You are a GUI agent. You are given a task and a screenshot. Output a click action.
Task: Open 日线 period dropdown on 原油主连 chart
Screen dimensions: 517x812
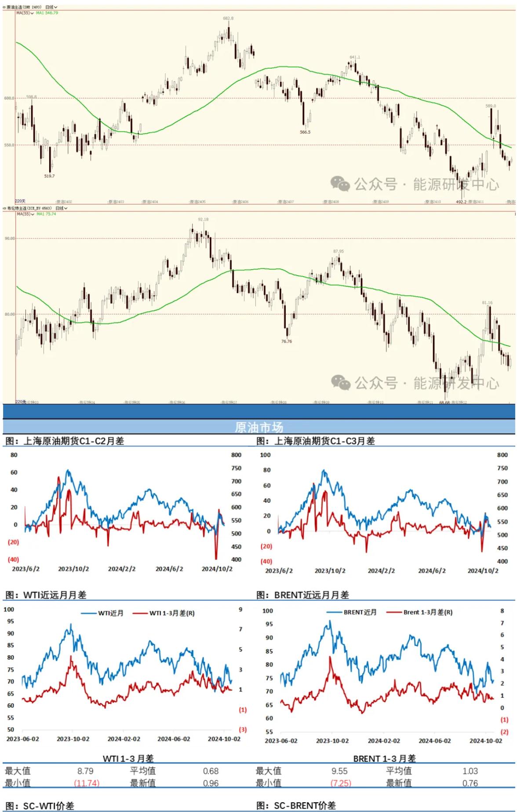tap(51, 7)
